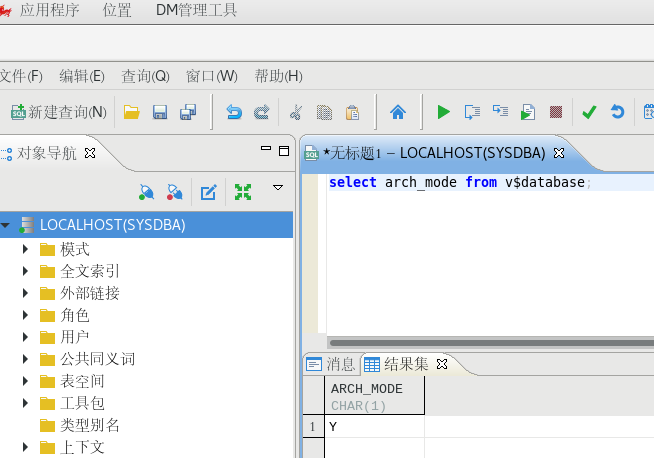Viewport: 654px width, 458px height.
Task: Click the paste clipboard icon
Action: pyautogui.click(x=352, y=112)
